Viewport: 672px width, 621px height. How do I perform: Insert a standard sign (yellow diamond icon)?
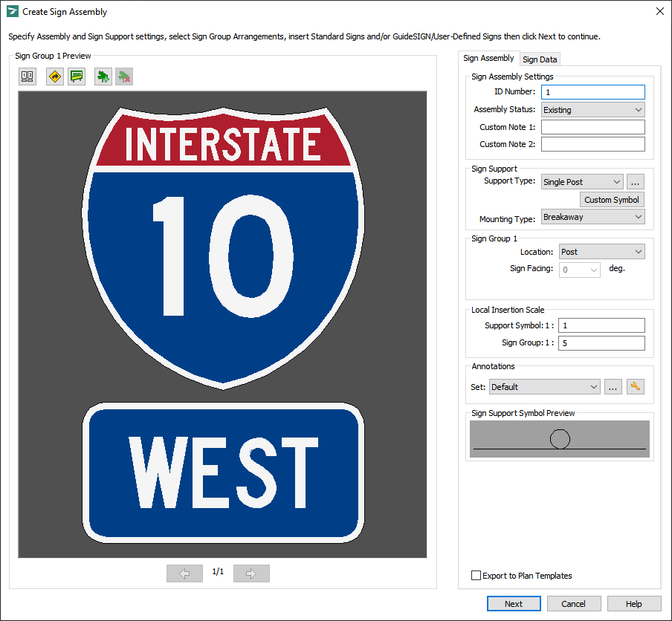pos(55,77)
